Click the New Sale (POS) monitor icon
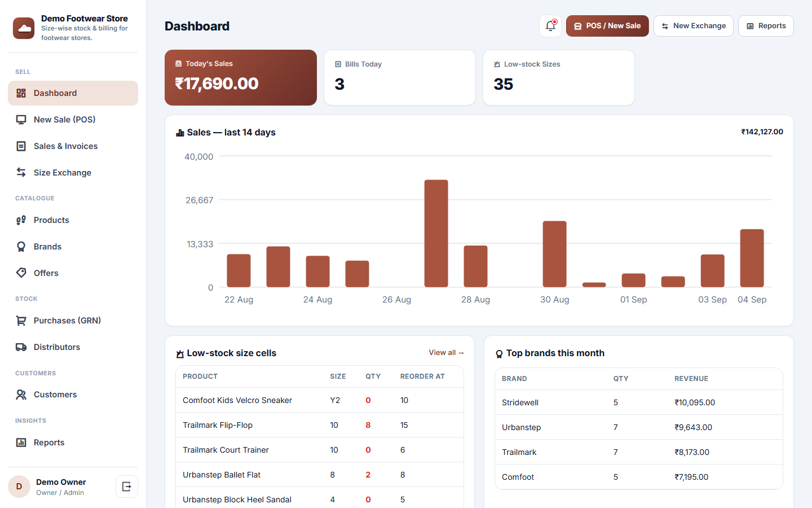This screenshot has height=508, width=812. coord(21,120)
